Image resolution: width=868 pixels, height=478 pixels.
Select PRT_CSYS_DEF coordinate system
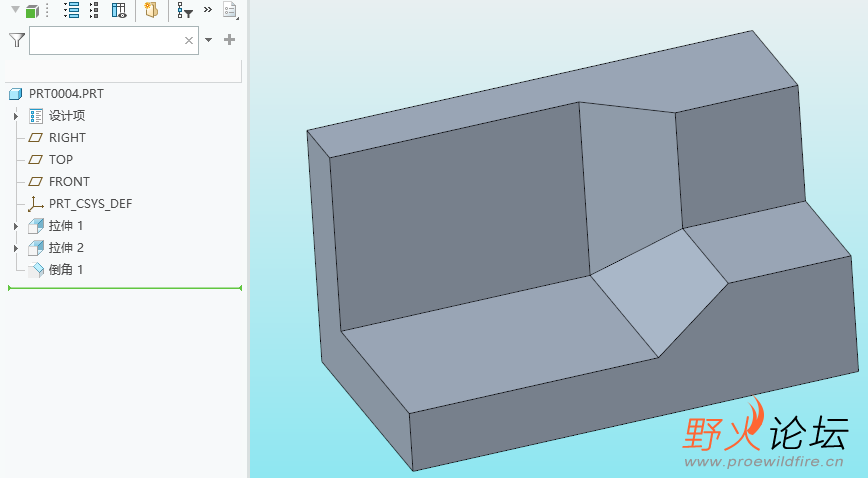point(90,204)
